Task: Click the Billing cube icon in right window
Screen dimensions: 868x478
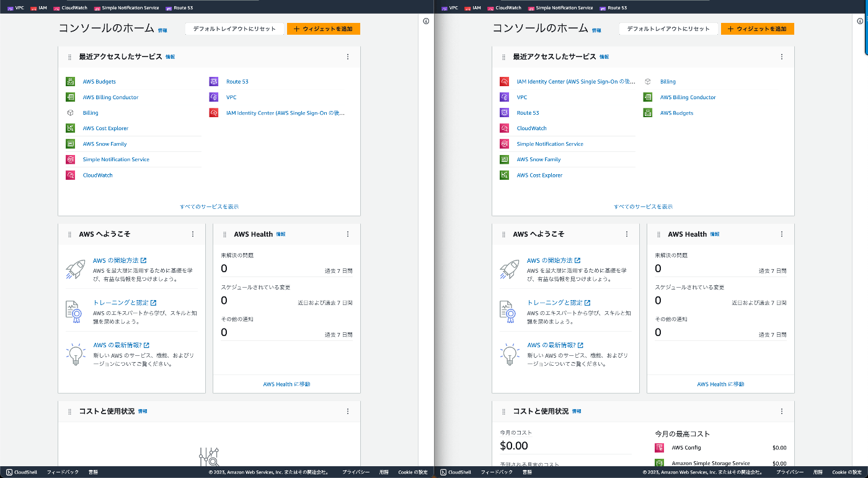Action: [648, 81]
